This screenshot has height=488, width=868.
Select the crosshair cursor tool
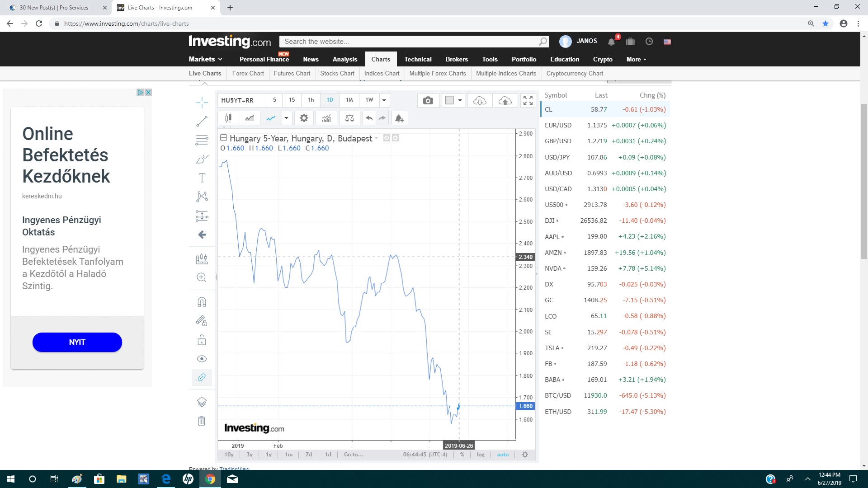pos(202,102)
